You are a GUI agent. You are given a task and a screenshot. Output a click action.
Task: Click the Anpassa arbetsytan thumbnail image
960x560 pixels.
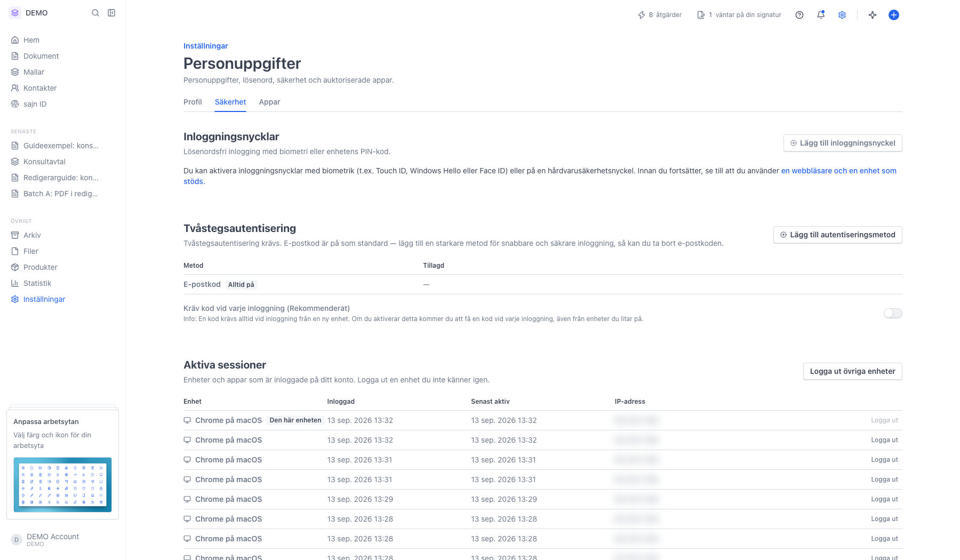tap(62, 485)
